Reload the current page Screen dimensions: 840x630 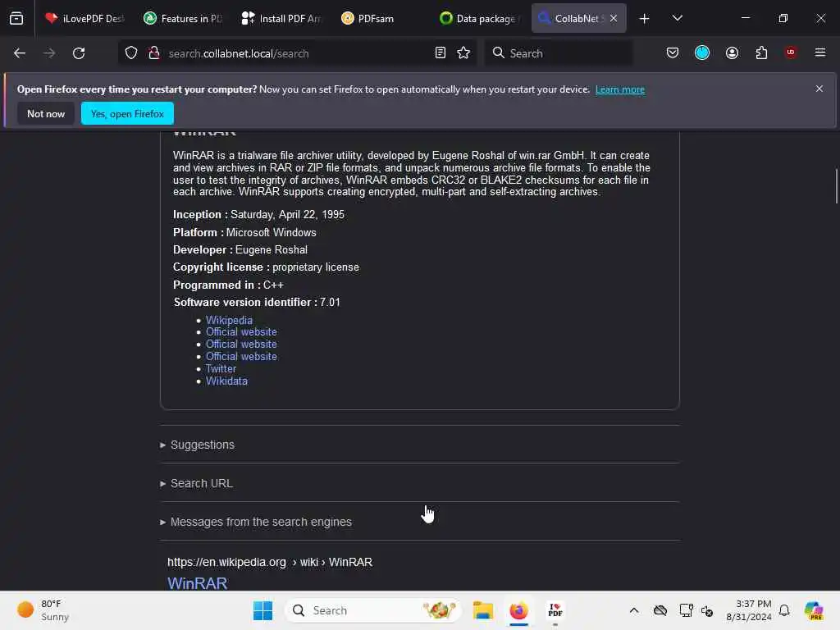(79, 53)
